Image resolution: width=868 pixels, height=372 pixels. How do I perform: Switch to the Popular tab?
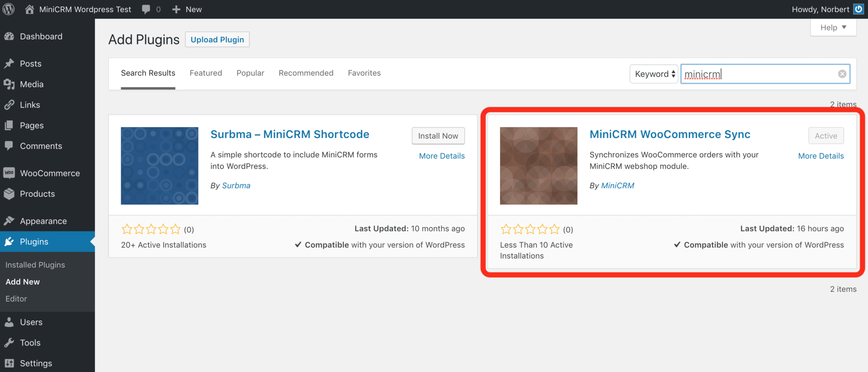point(250,73)
